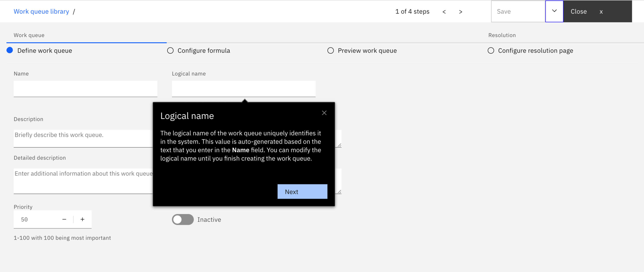Increase Priority with the plus button

point(82,219)
